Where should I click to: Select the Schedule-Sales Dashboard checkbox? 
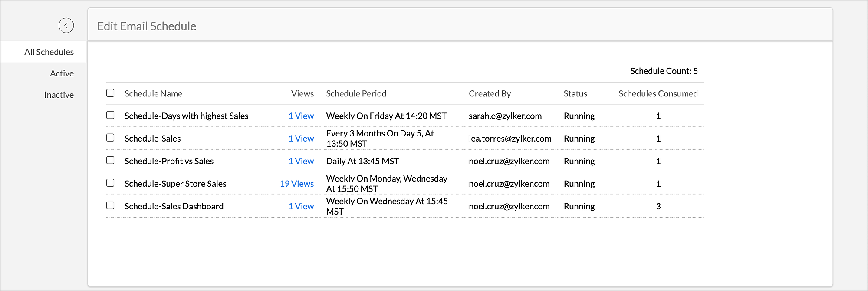tap(110, 205)
